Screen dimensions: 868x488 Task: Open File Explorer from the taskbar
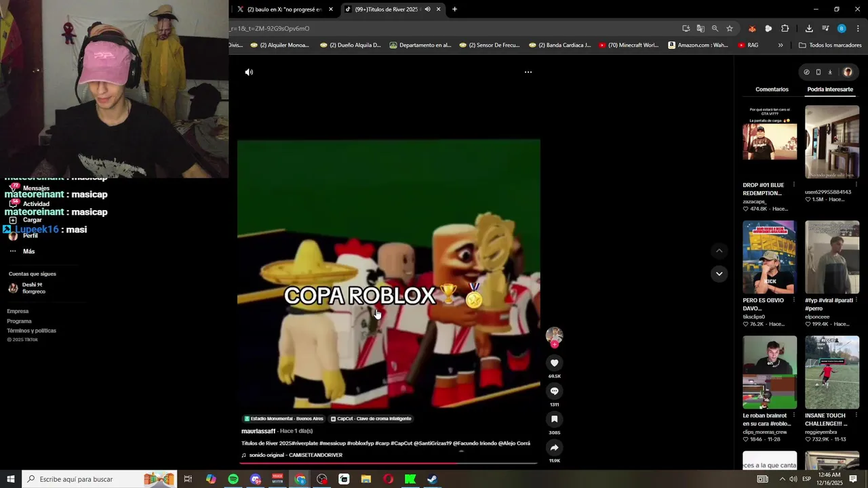[366, 479]
